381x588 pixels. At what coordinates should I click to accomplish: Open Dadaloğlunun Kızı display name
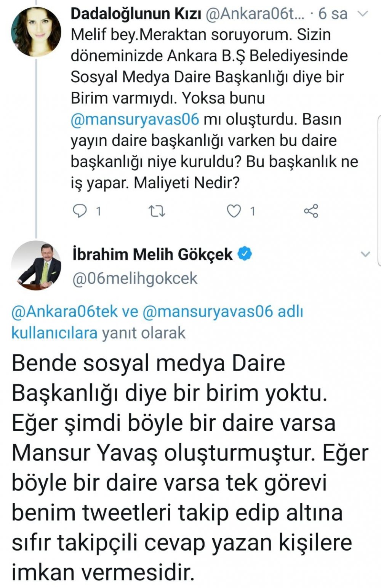pos(136,14)
